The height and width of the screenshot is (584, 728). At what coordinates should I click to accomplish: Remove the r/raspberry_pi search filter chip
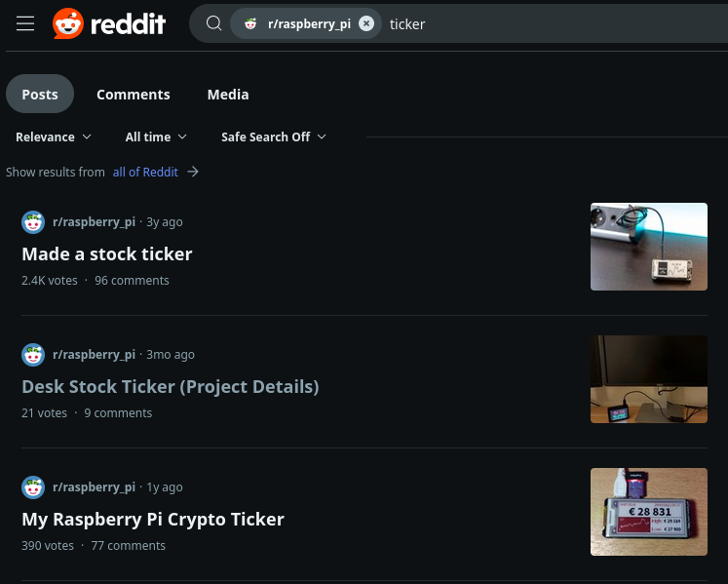366,23
